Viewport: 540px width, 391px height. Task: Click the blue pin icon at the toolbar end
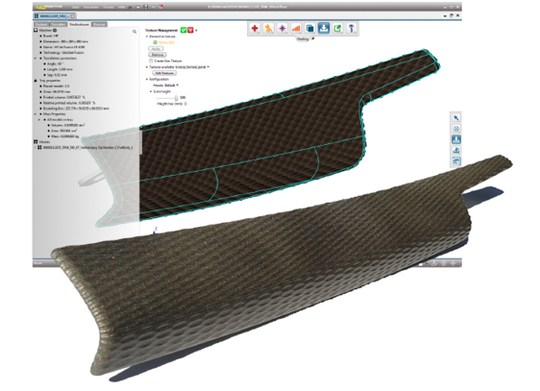351,28
